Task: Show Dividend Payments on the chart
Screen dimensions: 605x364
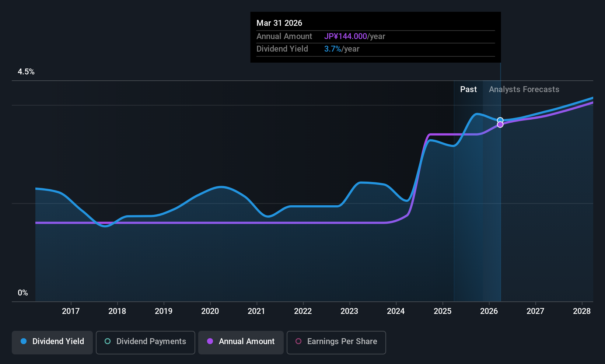Action: [145, 342]
